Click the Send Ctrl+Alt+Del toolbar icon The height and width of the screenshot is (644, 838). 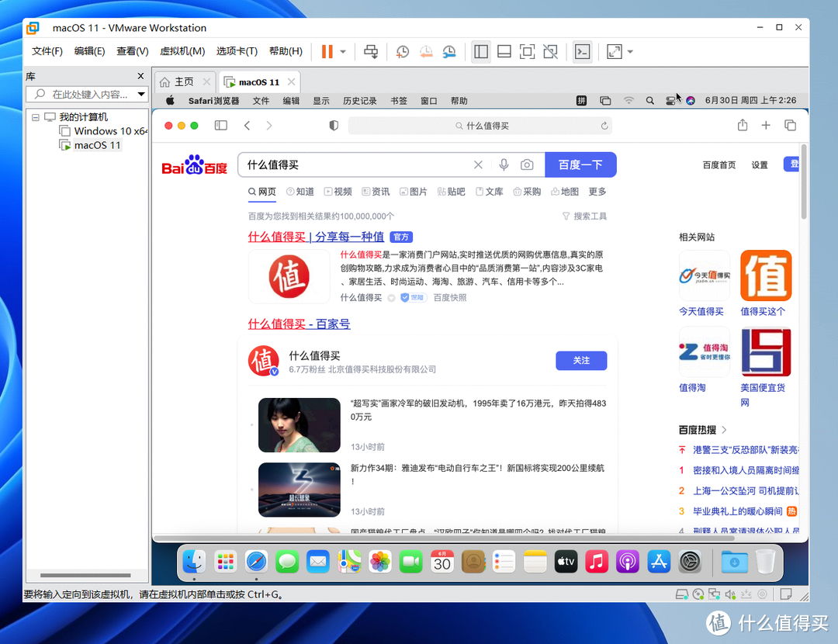tap(371, 51)
